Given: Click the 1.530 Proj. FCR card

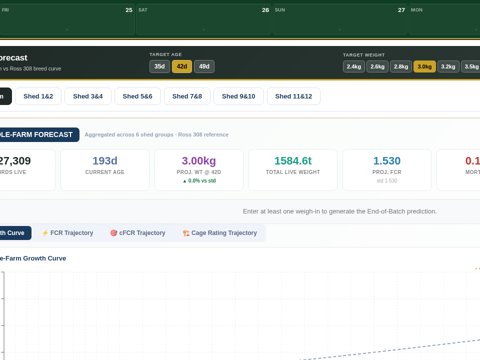Looking at the screenshot, I should pos(387,170).
